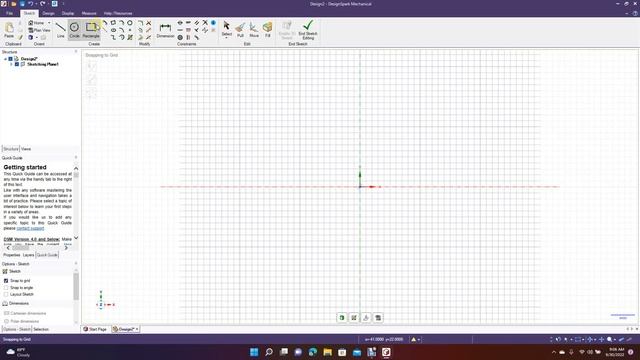Image resolution: width=640 pixels, height=360 pixels.
Task: Activate the Dimension tool
Action: pos(165,30)
